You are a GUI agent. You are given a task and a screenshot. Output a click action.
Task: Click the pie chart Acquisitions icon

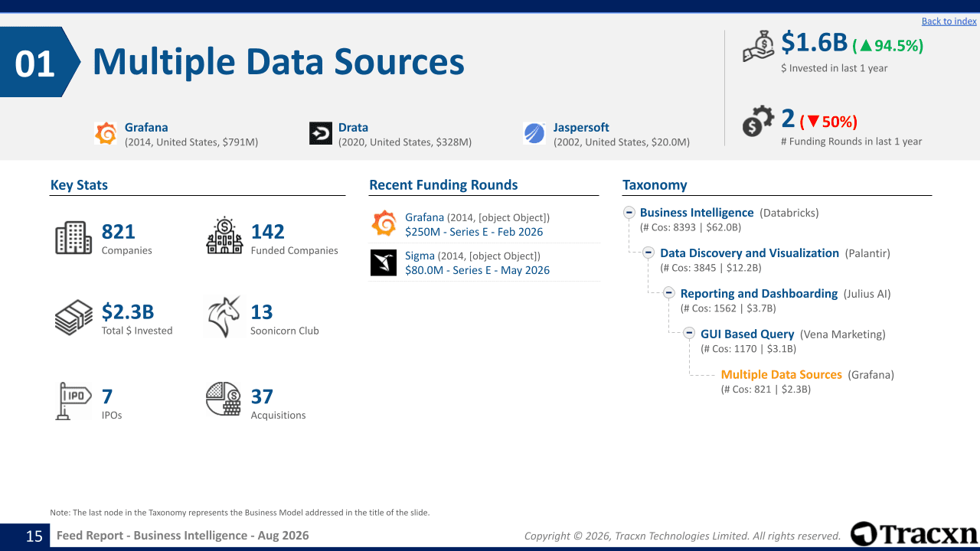[x=224, y=399]
